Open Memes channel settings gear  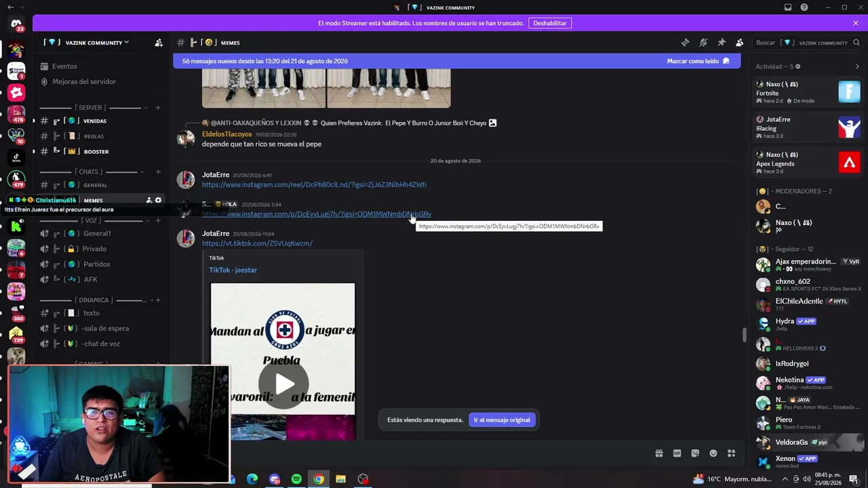[159, 200]
